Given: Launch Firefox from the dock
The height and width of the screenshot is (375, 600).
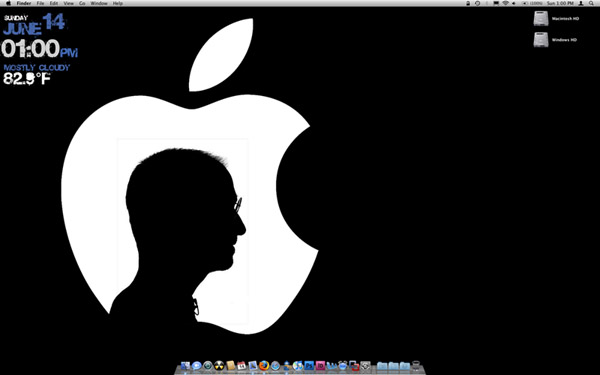Looking at the screenshot, I should click(264, 365).
